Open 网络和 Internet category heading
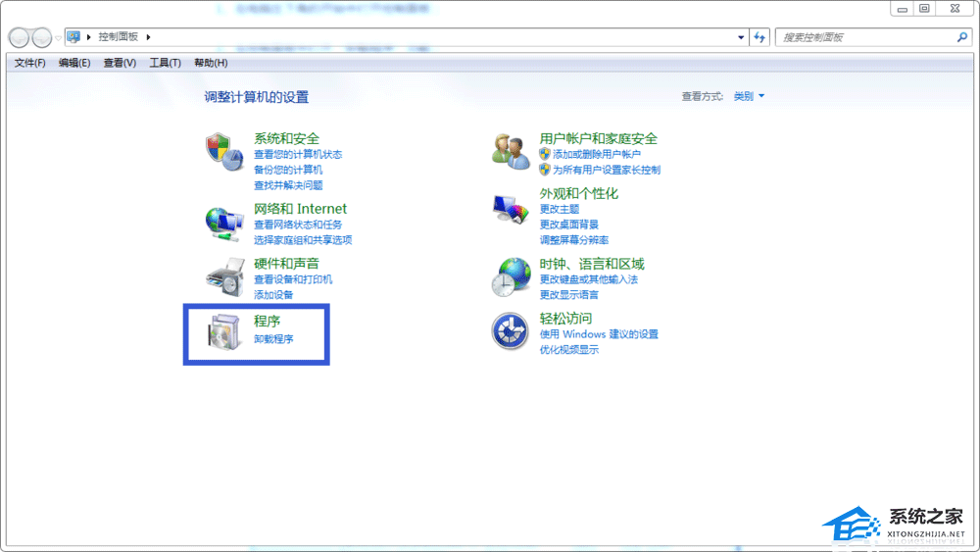 [300, 209]
